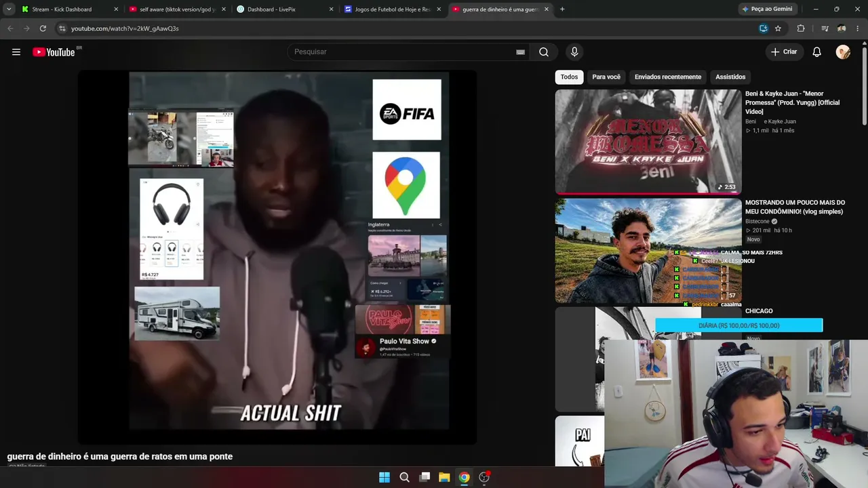The height and width of the screenshot is (488, 868).
Task: Close the Dashboard - LivePix tab
Action: point(331,9)
